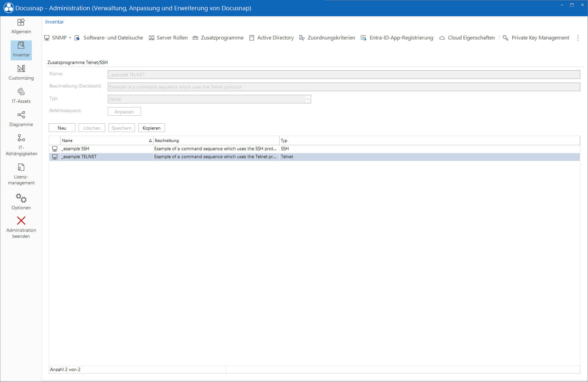The width and height of the screenshot is (588, 382).
Task: Open Cloud Eigenschaften toolbar item
Action: point(467,38)
